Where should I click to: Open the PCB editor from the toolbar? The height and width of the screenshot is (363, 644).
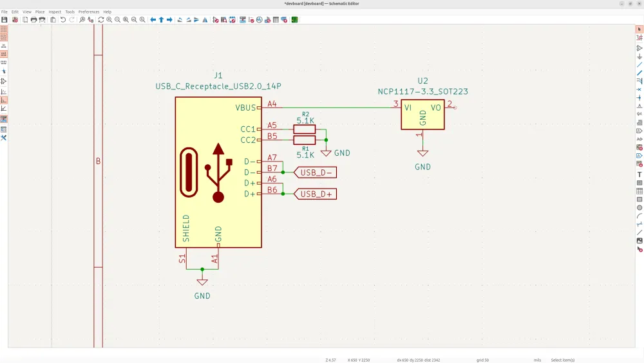point(294,20)
